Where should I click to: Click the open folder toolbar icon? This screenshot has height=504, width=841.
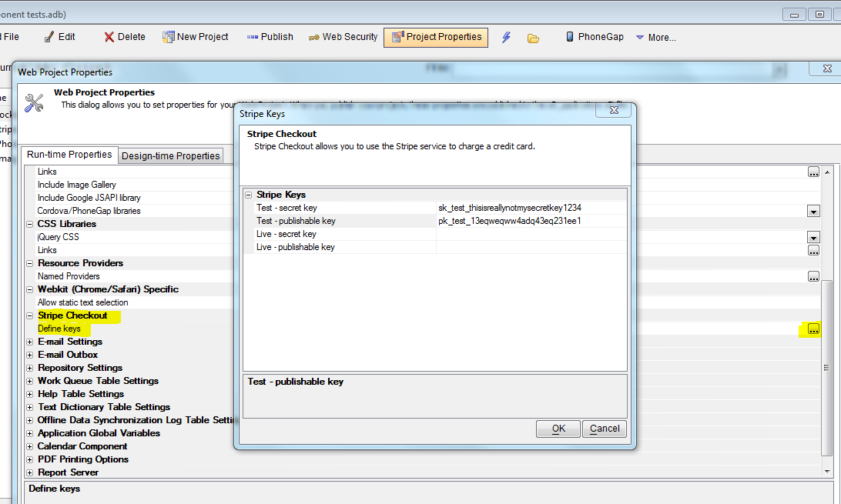(x=533, y=38)
